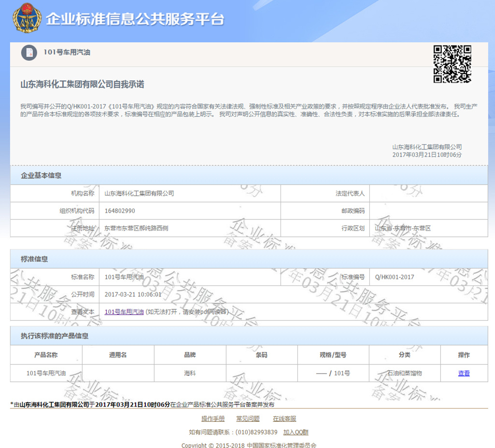Click the page heading 101号车用汽油 at top

tap(67, 52)
